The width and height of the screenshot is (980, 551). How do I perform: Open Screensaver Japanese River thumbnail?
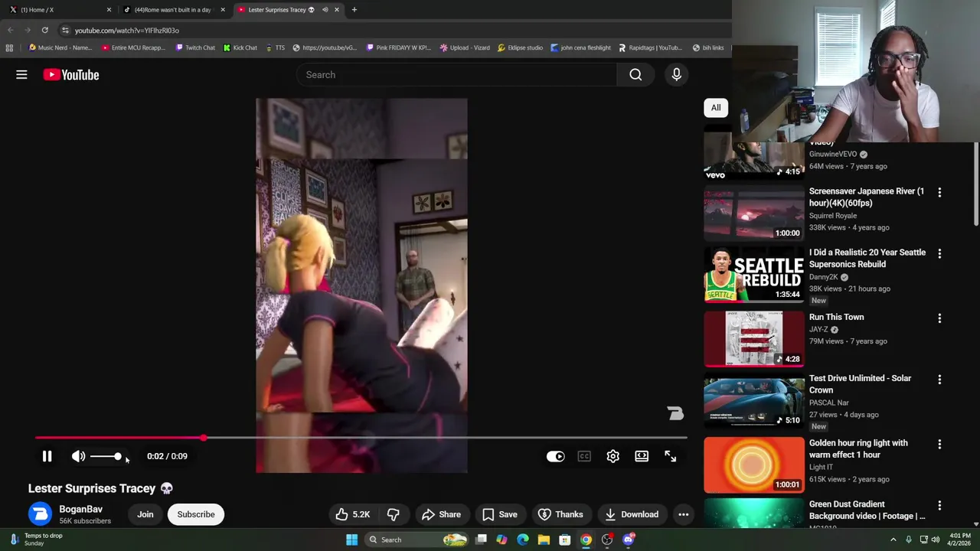(x=754, y=213)
